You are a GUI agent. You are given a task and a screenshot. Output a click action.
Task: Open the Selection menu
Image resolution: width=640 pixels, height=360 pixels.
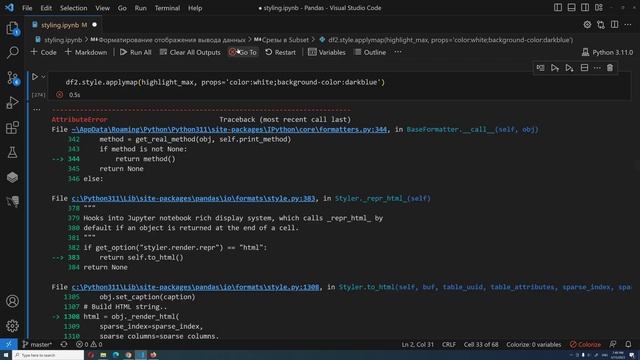73,8
